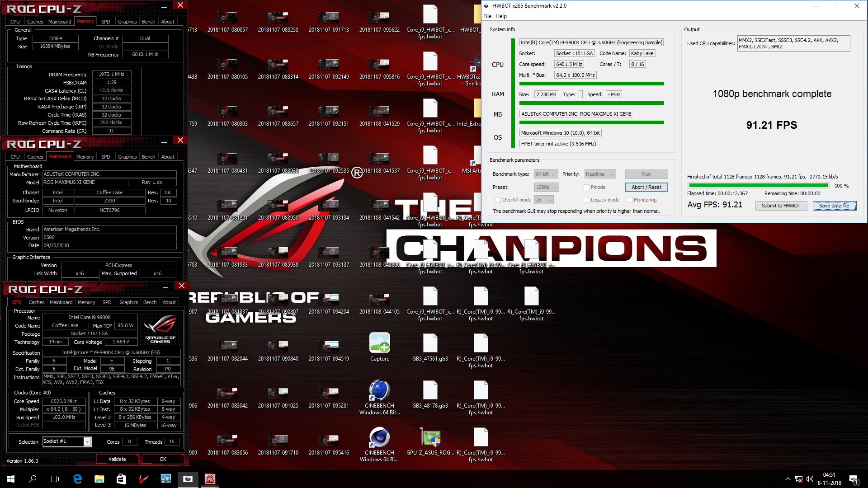Open the Windows Start menu
The width and height of the screenshot is (868, 488).
tap(11, 479)
